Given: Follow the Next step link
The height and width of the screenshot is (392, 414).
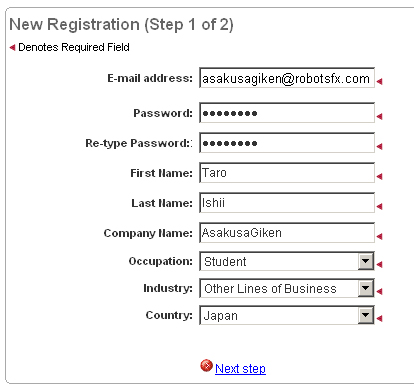Looking at the screenshot, I should click(240, 369).
